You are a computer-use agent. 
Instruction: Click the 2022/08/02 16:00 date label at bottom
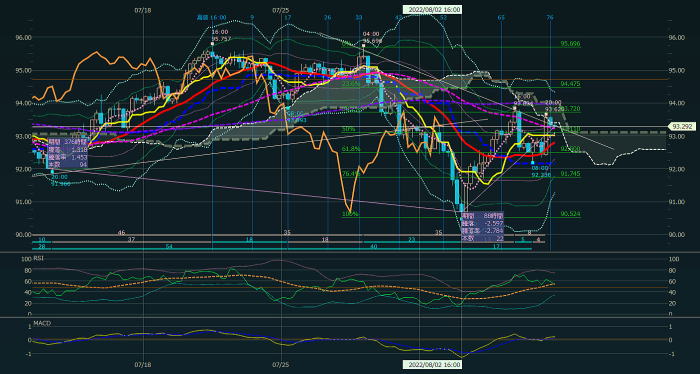click(432, 364)
